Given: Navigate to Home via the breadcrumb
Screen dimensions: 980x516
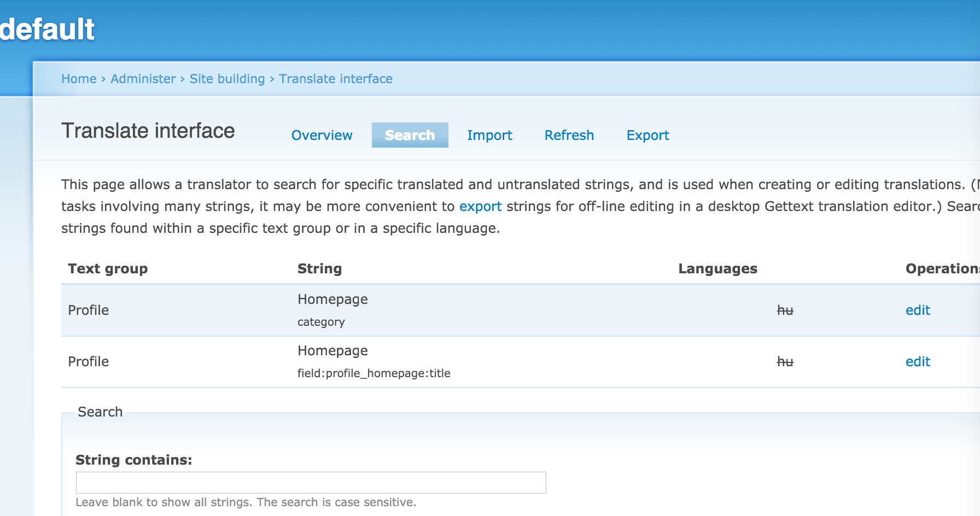Looking at the screenshot, I should pyautogui.click(x=79, y=79).
